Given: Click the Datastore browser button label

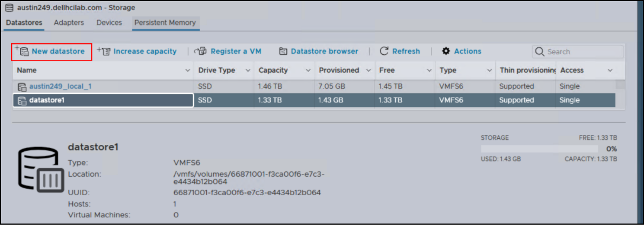Looking at the screenshot, I should 324,51.
